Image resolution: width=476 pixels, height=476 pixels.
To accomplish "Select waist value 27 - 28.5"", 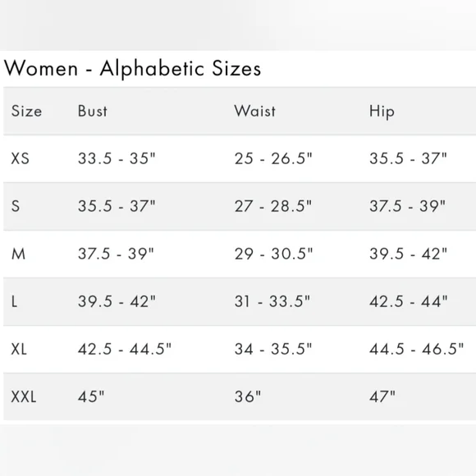I will (273, 206).
